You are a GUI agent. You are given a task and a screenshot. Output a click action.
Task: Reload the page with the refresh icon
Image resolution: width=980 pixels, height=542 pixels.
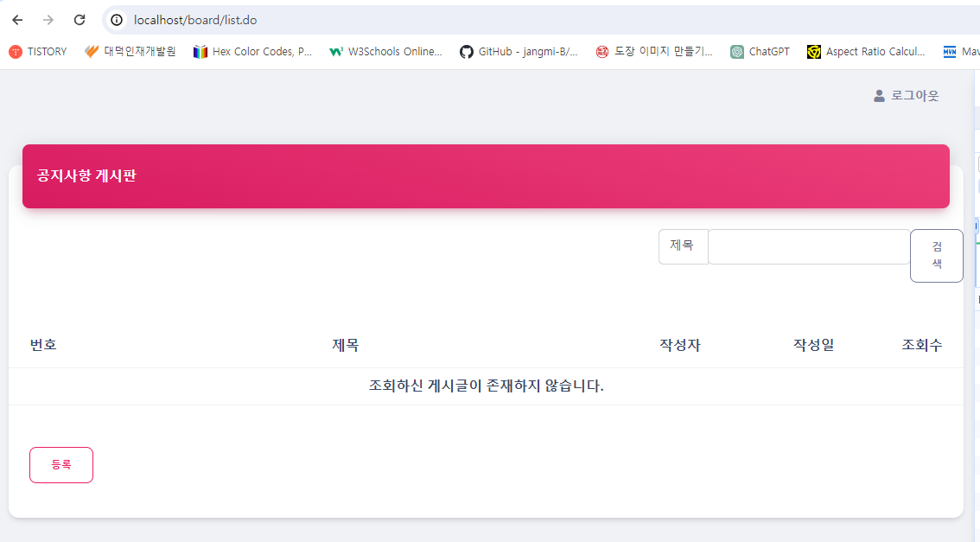(80, 20)
